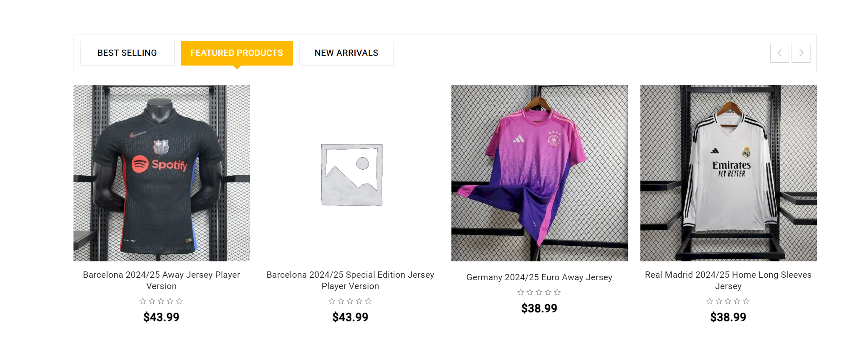Click the star rating under Real Madrid Jersey
868x337 pixels.
click(x=728, y=301)
